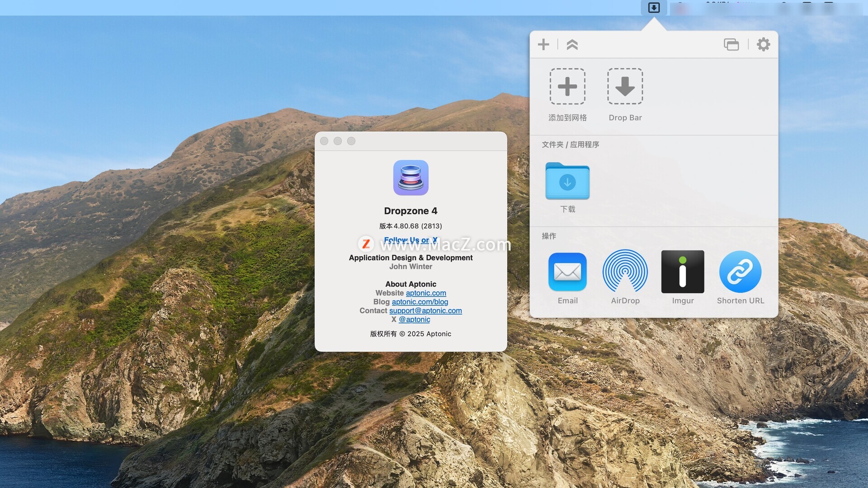Click the zoom button of the About window
Screen dimensions: 868x488
coord(351,141)
